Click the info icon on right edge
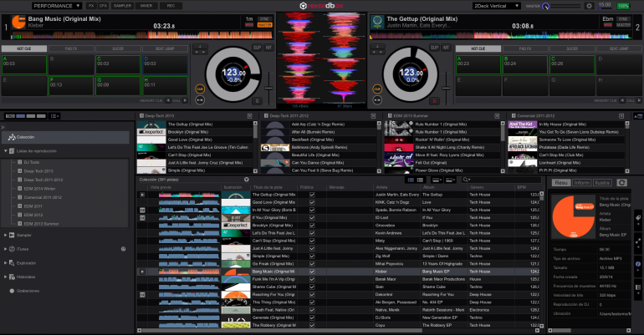 pos(638,263)
